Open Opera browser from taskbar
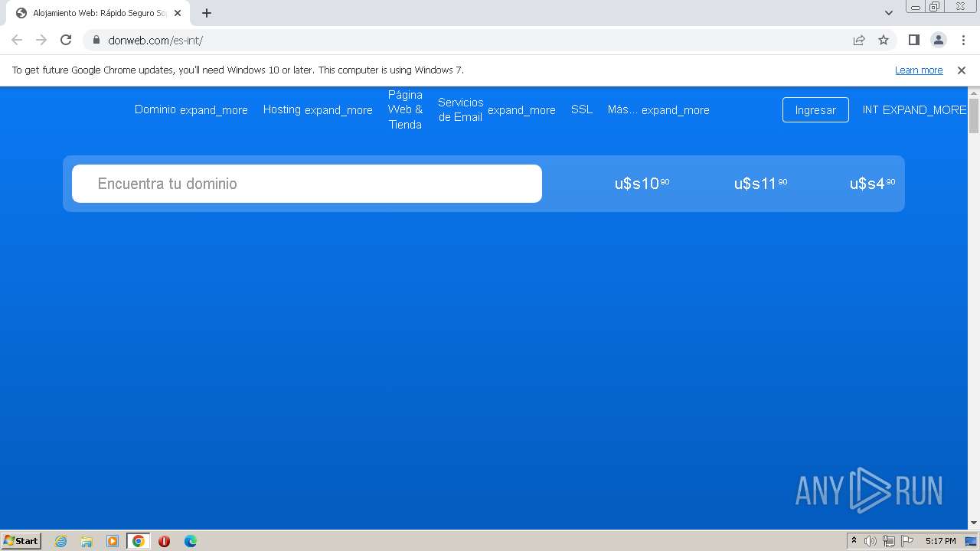 click(x=164, y=541)
